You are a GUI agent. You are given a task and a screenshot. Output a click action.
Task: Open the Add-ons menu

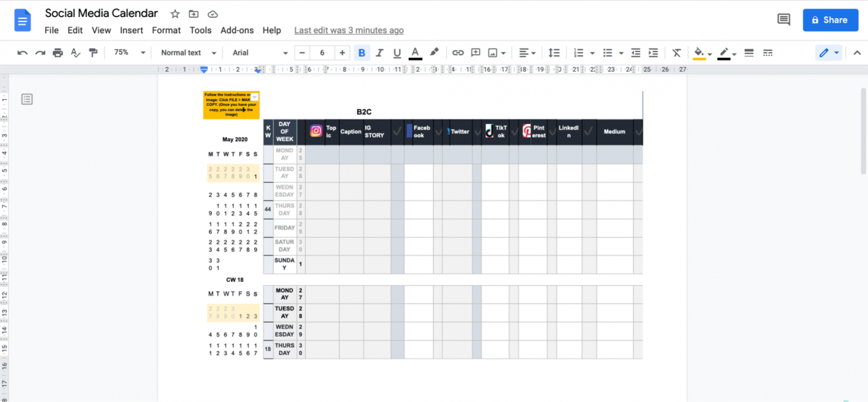click(237, 30)
